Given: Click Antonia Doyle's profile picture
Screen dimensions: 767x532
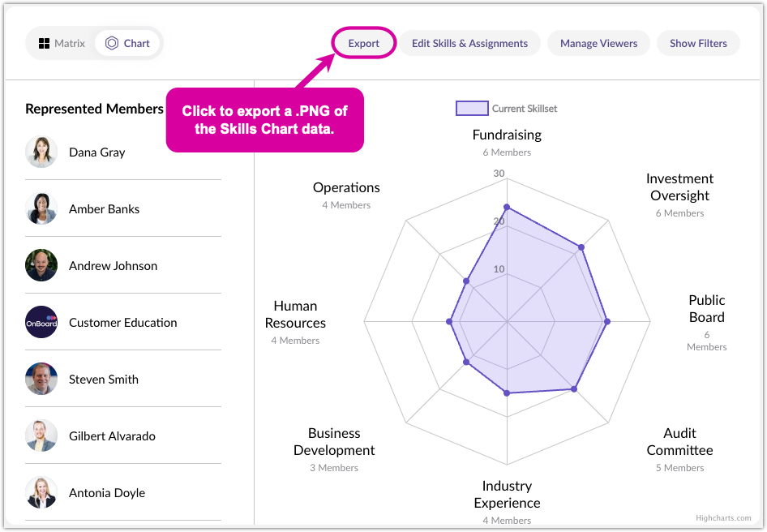Looking at the screenshot, I should tap(41, 493).
